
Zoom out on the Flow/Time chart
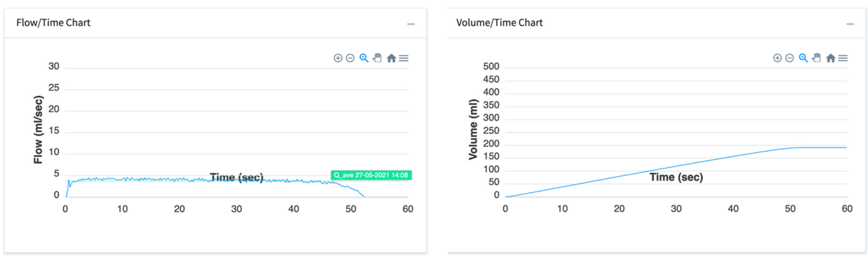350,58
